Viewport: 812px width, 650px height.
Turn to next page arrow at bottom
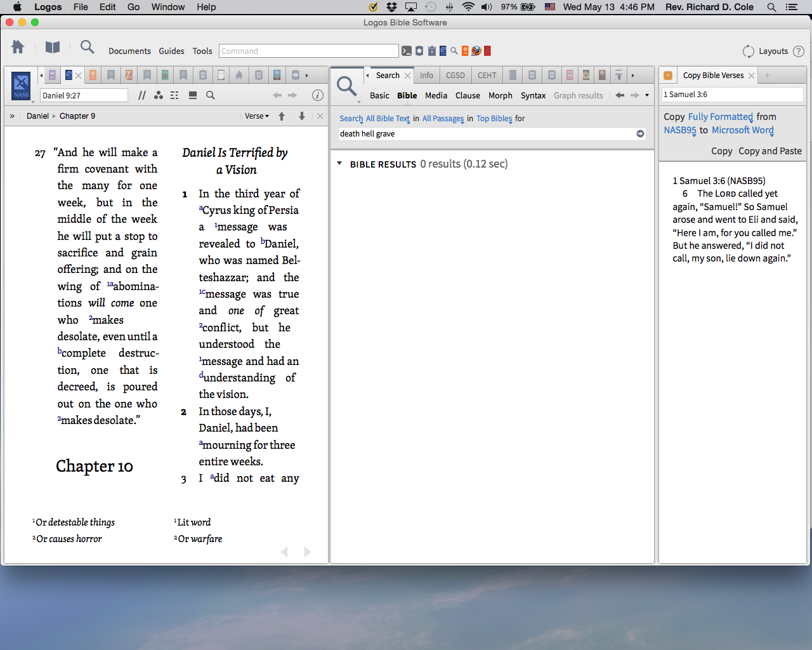tap(308, 552)
